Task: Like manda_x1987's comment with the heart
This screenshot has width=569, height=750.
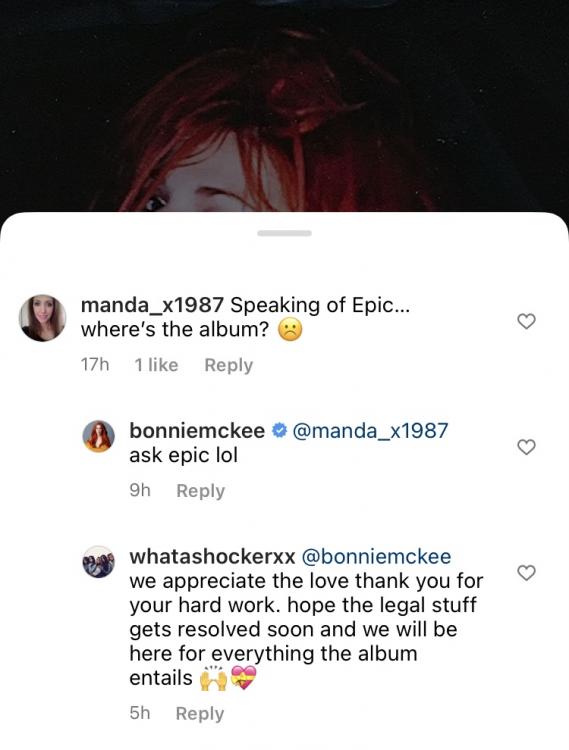Action: click(526, 321)
